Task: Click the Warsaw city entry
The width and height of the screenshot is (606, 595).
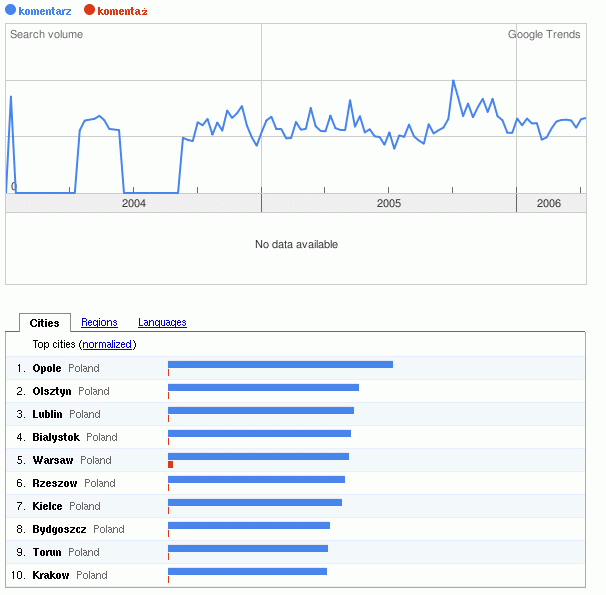Action: click(52, 460)
